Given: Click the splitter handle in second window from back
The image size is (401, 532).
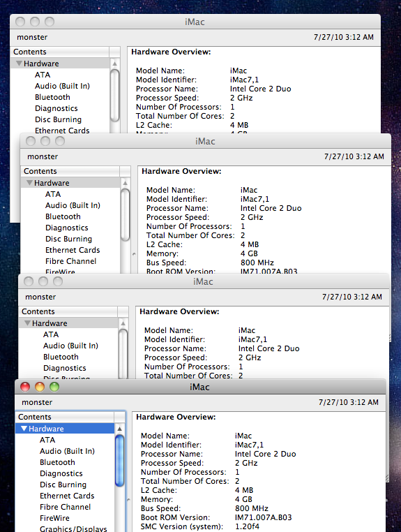Looking at the screenshot, I should (x=134, y=254).
